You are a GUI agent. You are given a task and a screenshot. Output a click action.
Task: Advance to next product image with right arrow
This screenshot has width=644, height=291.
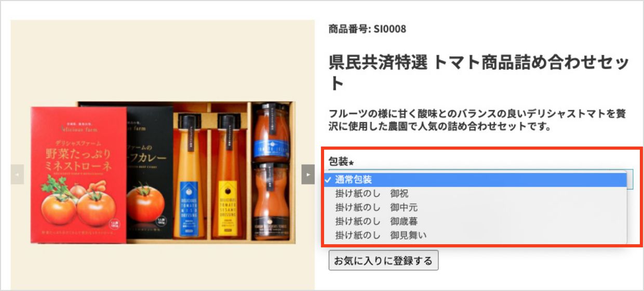[308, 174]
